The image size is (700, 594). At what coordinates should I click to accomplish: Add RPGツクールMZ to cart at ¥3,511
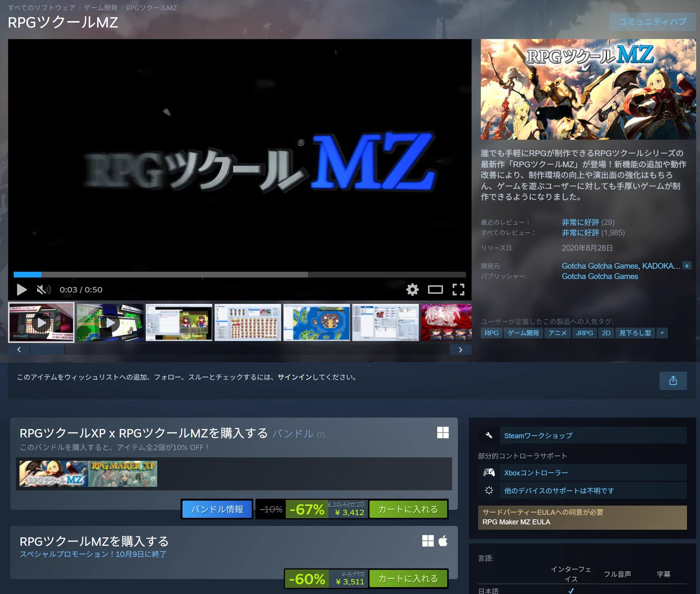tap(408, 578)
